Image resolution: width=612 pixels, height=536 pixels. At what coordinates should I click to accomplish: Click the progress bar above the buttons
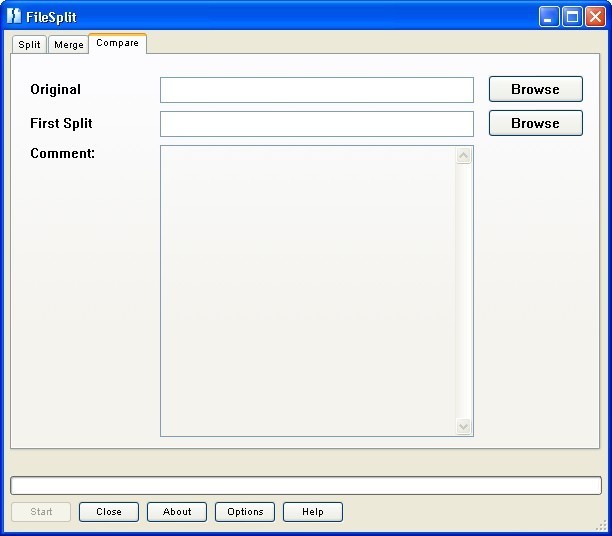coord(306,485)
